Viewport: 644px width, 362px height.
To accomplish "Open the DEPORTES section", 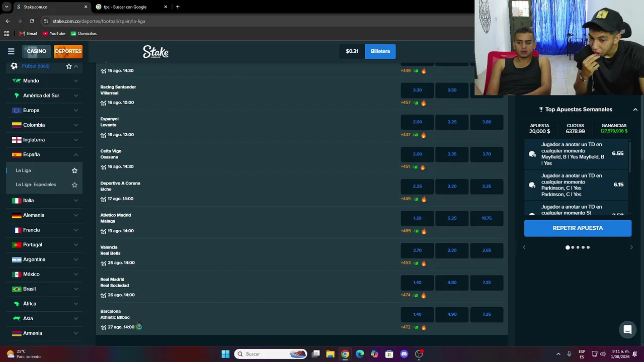I will tap(68, 51).
